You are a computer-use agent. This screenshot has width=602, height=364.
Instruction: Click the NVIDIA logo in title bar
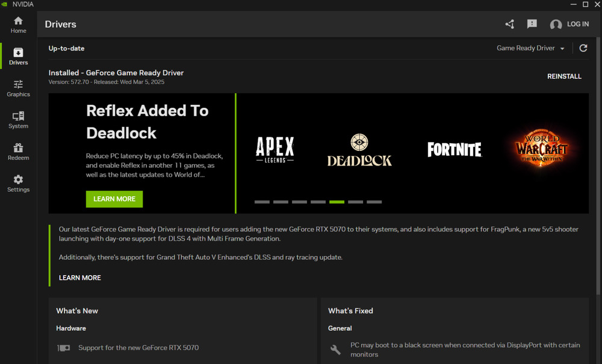tap(4, 4)
